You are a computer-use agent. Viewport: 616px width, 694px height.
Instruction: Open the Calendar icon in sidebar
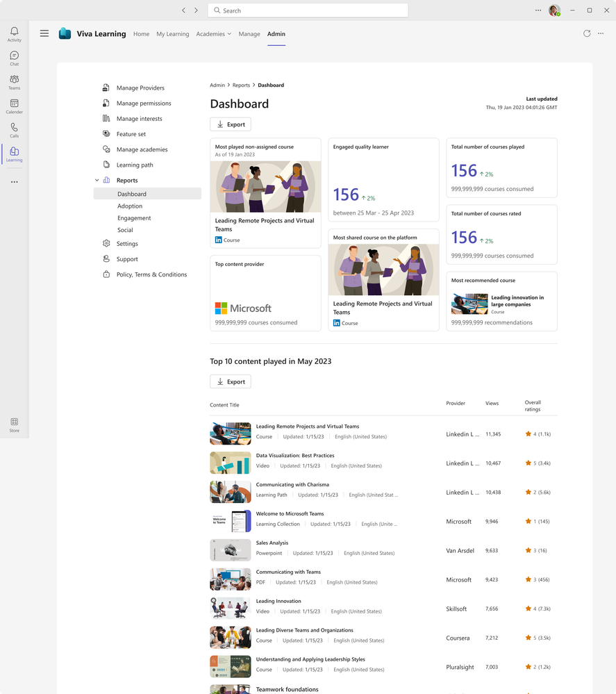pyautogui.click(x=14, y=103)
